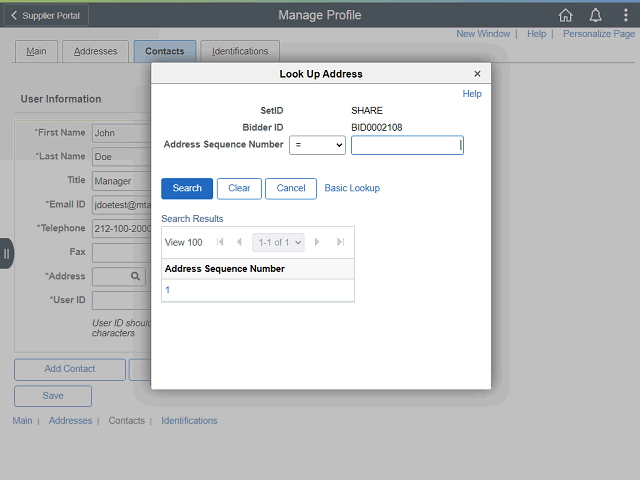Open New Window link
The image size is (640, 480).
click(483, 34)
